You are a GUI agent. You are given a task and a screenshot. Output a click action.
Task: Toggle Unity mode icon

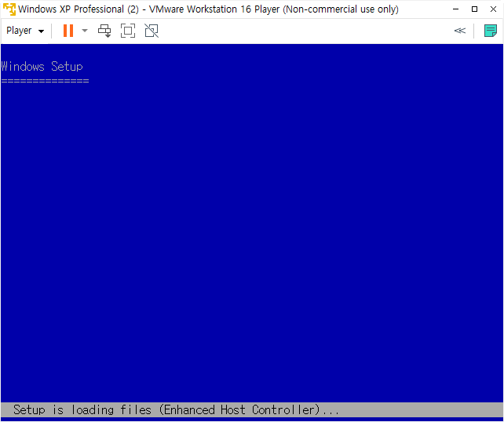click(x=152, y=31)
